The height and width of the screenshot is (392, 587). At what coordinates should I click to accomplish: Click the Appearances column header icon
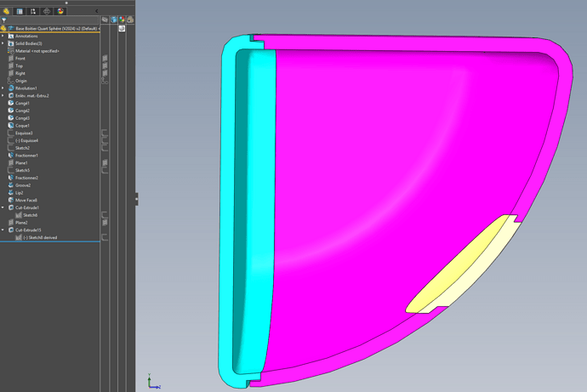pos(122,20)
